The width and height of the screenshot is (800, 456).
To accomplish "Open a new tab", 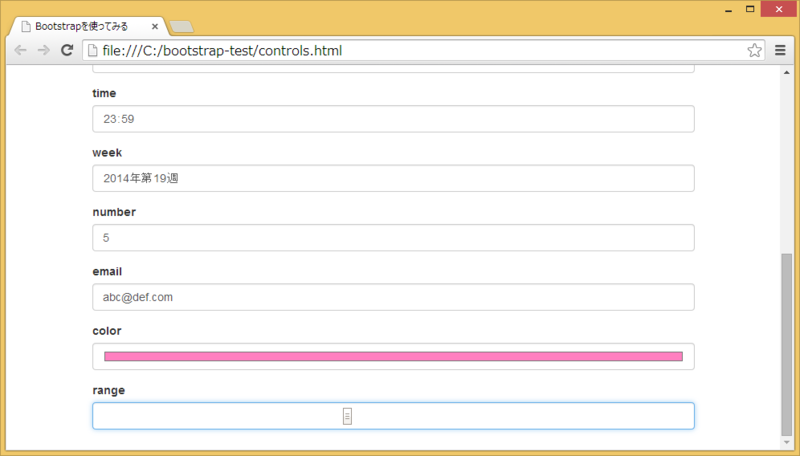I will click(x=181, y=27).
